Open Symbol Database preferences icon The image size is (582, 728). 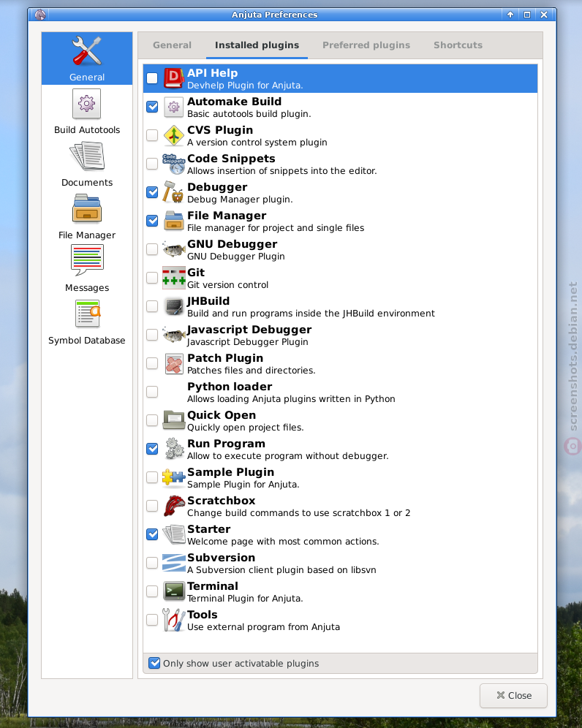(87, 314)
